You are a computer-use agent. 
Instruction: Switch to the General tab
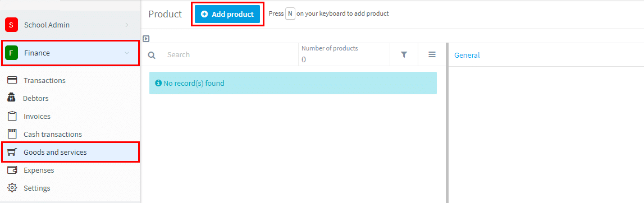[467, 56]
